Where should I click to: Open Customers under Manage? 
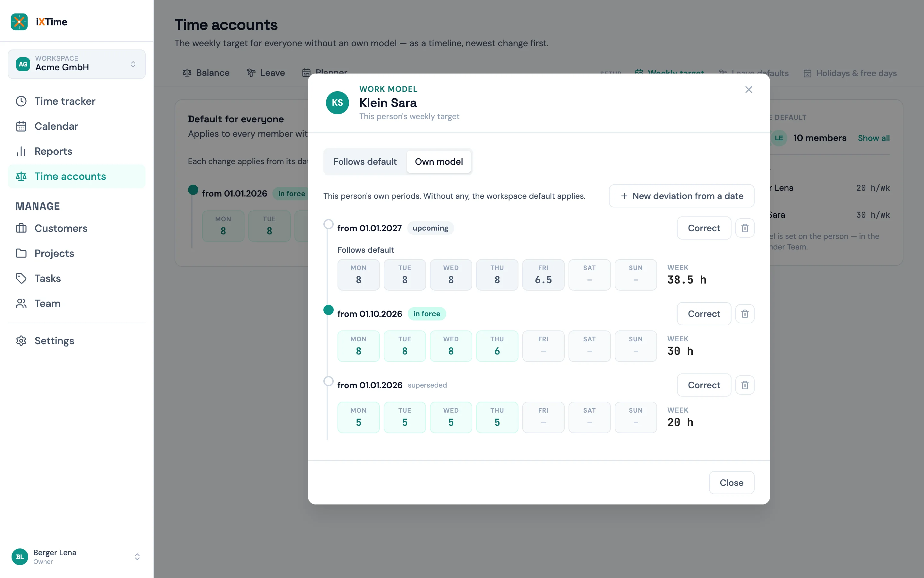(x=76, y=228)
